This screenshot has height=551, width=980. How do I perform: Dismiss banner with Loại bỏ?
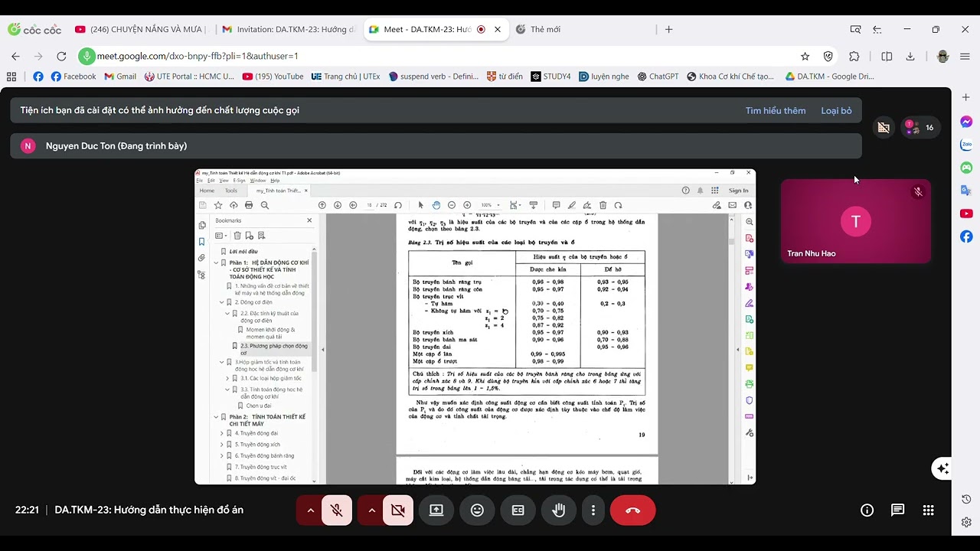(x=836, y=111)
